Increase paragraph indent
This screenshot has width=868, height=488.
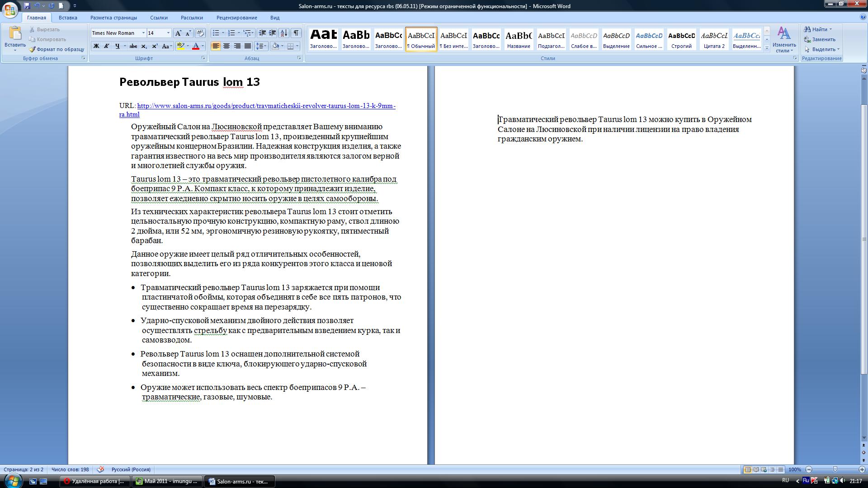click(x=273, y=33)
